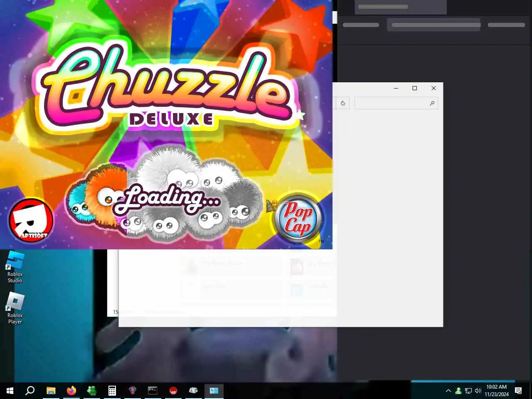Viewport: 532px width, 399px height.
Task: Click the PopCap logo on the Chuzzle splash
Action: pos(298,219)
